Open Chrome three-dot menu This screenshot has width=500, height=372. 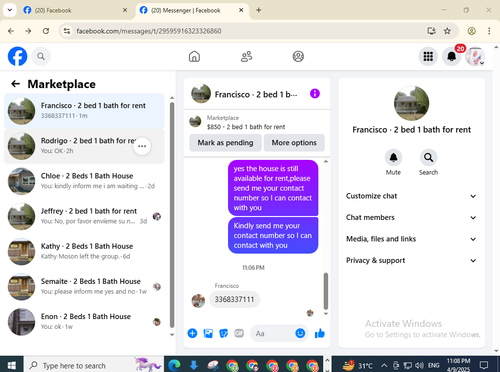489,31
